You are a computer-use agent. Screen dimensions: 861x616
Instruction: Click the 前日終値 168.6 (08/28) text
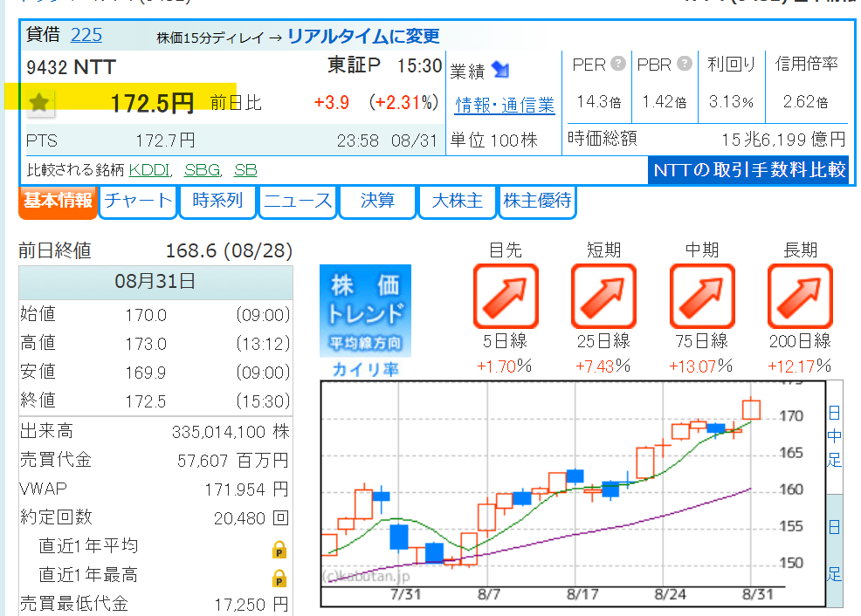click(155, 250)
